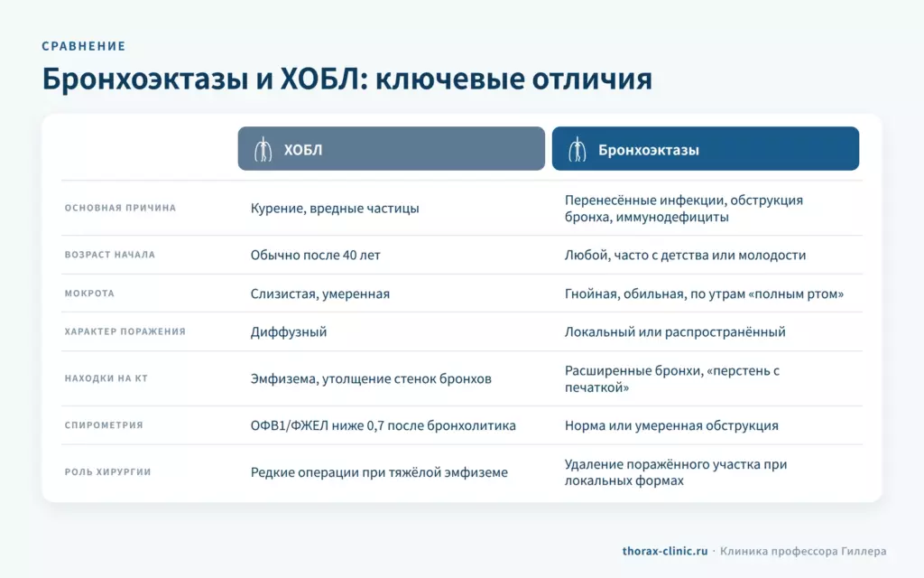Click the cell 'Гнойная, обильная, по утрам «полным ртом»'
The width and height of the screenshot is (924, 578).
(704, 294)
